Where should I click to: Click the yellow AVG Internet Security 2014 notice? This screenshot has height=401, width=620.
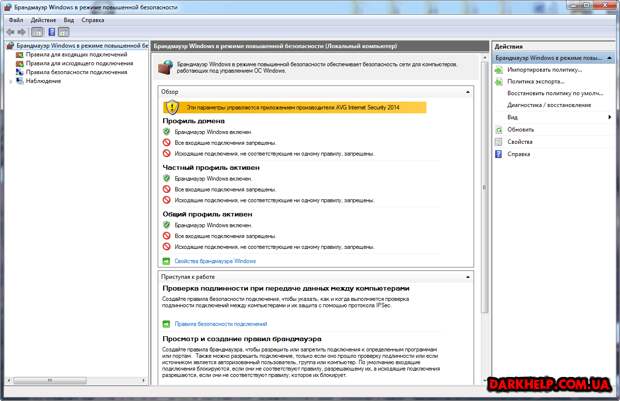pos(295,107)
